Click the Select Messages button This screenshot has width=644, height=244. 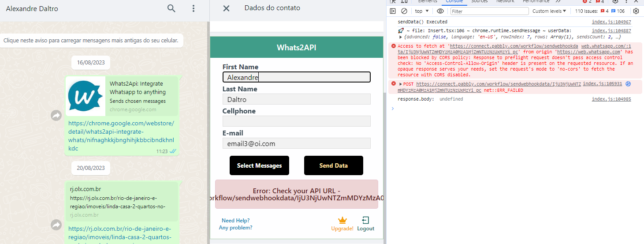(x=259, y=165)
